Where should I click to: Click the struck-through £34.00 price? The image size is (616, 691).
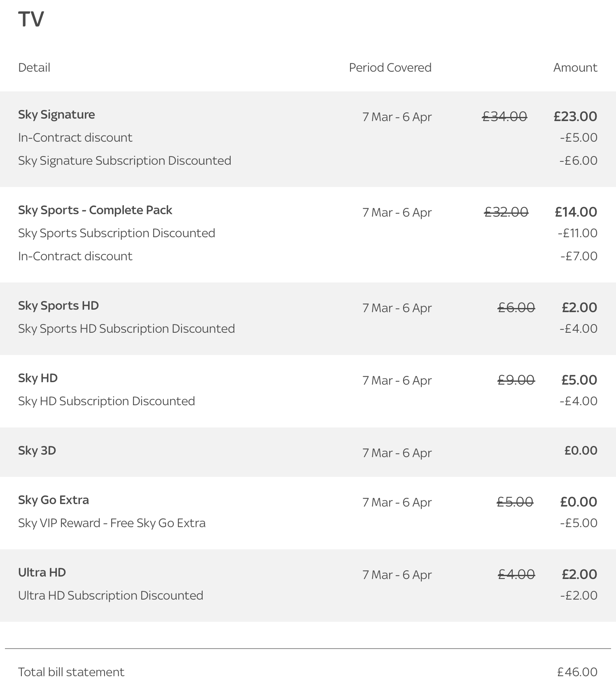(x=505, y=117)
